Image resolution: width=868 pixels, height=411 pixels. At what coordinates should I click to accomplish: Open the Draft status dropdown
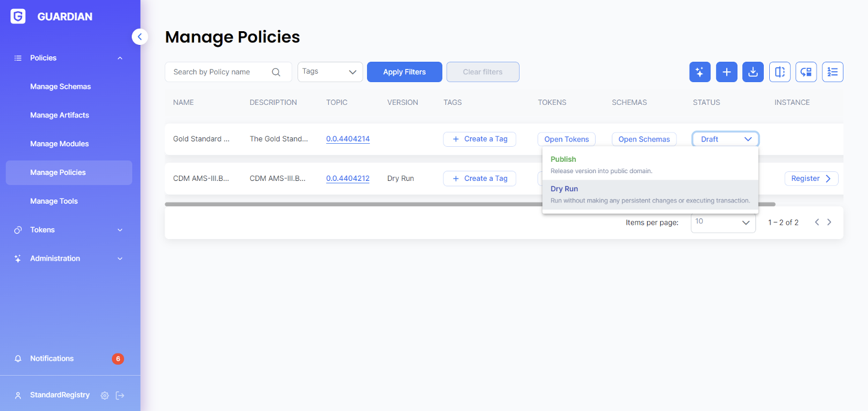point(726,139)
